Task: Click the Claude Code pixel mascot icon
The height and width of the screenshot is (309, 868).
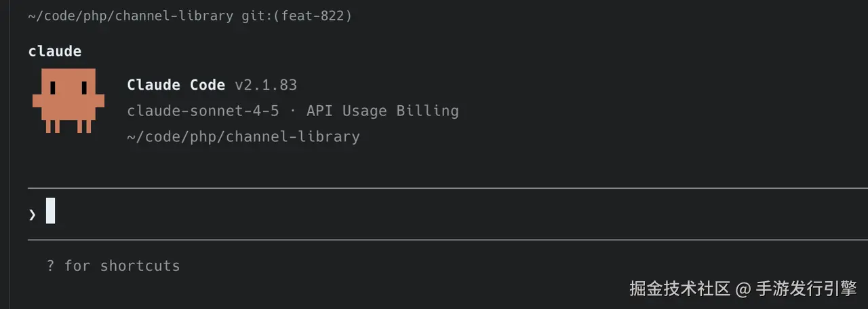Action: point(68,100)
